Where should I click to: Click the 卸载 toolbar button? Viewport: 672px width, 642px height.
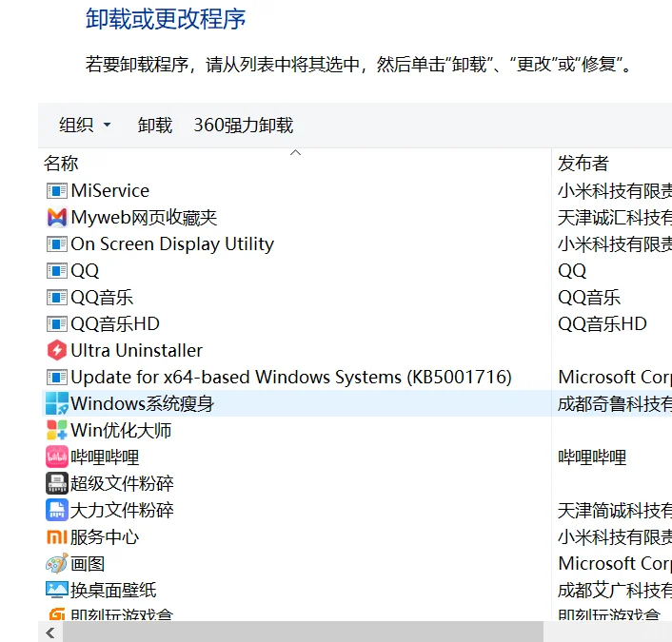click(x=155, y=125)
